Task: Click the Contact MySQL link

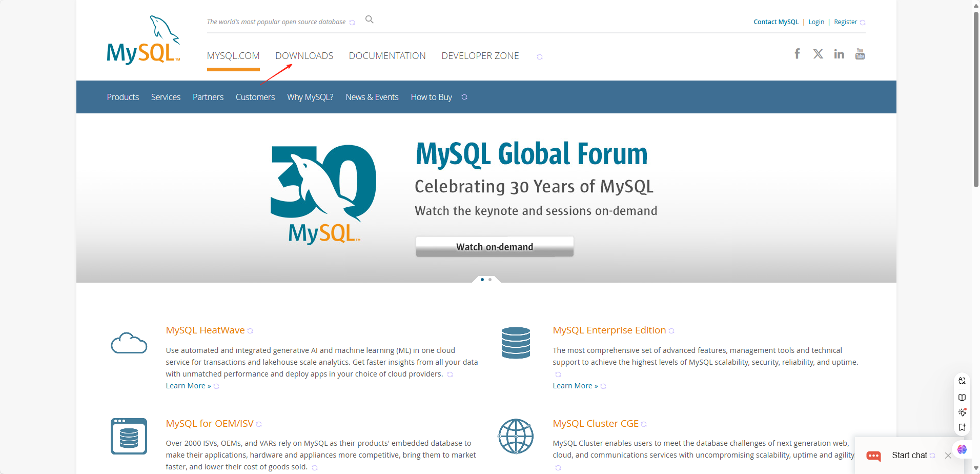Action: (x=776, y=22)
